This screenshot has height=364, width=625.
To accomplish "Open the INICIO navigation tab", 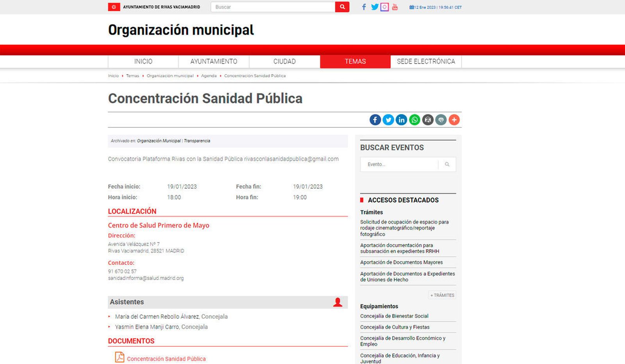I will pyautogui.click(x=143, y=62).
